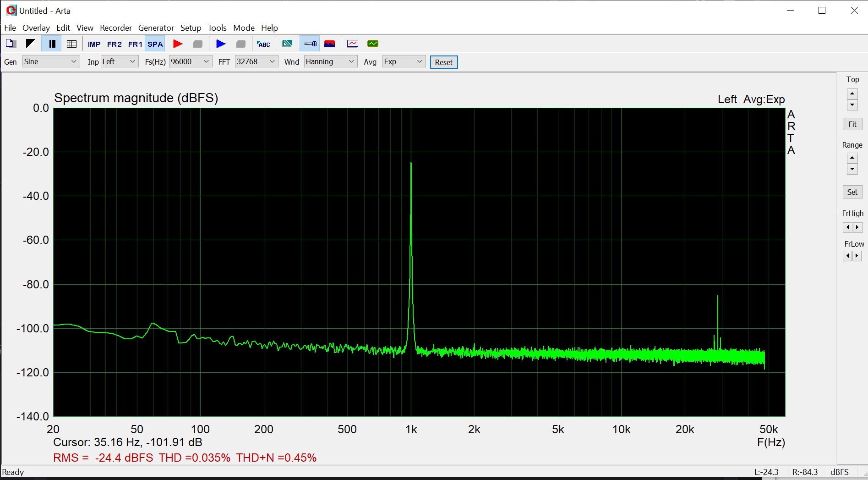Click the Ready status text
Screen dimensions: 868x480
coord(13,472)
